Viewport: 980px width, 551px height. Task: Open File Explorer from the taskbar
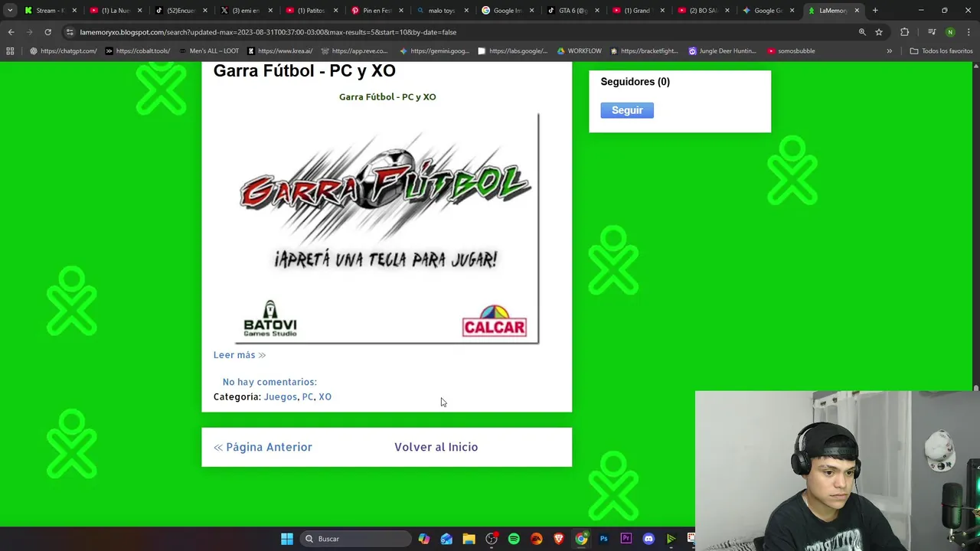pyautogui.click(x=469, y=539)
